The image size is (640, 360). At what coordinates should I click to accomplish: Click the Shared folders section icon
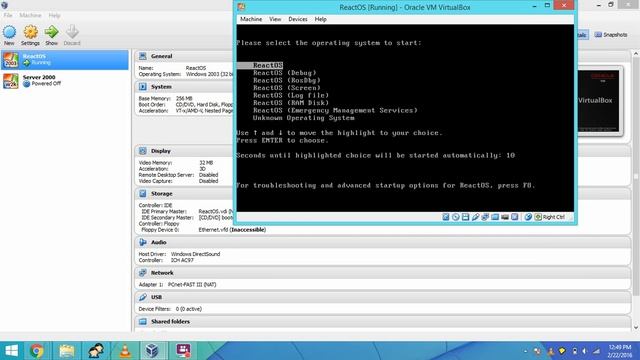coord(142,322)
